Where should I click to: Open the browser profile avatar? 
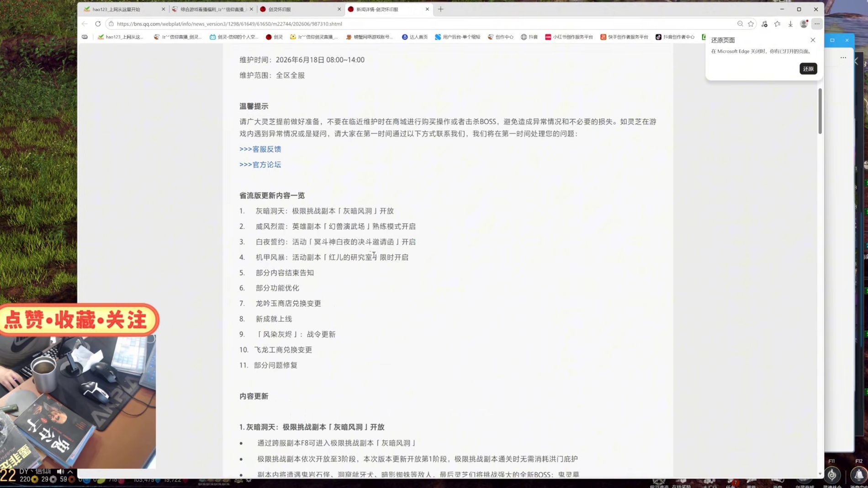[x=804, y=24]
